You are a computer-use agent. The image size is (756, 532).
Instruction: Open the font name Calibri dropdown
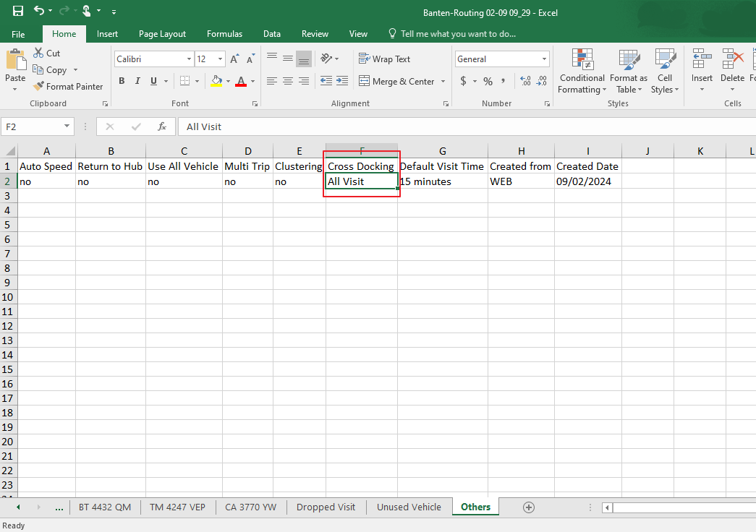coord(190,59)
